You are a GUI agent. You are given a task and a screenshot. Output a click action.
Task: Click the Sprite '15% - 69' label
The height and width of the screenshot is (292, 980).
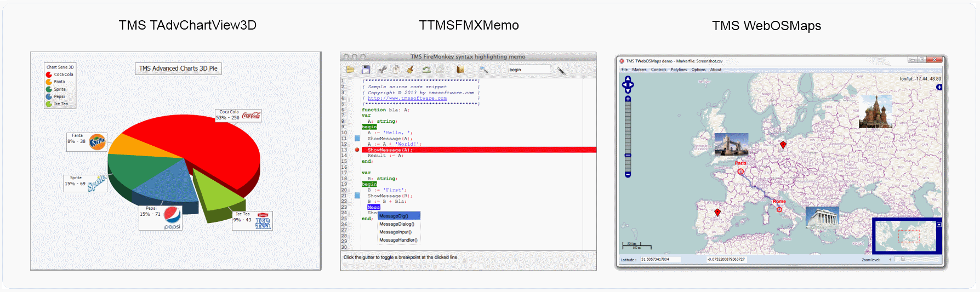tap(85, 183)
